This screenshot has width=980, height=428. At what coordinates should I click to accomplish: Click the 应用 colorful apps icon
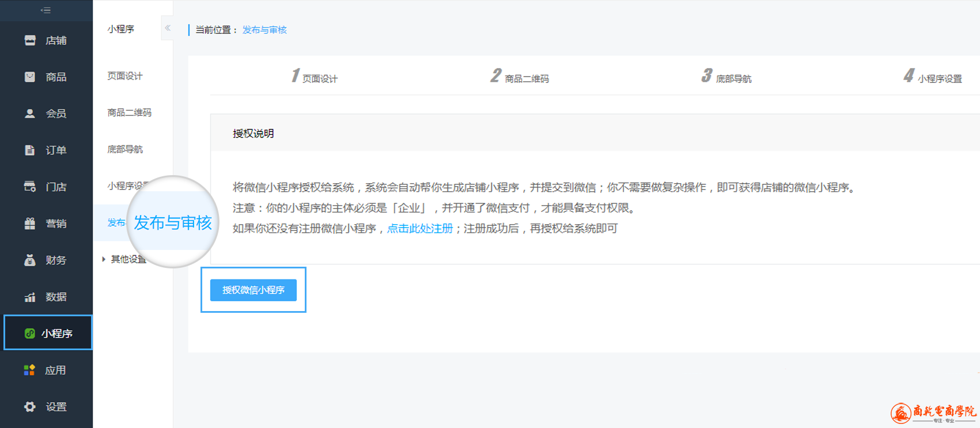(x=29, y=370)
